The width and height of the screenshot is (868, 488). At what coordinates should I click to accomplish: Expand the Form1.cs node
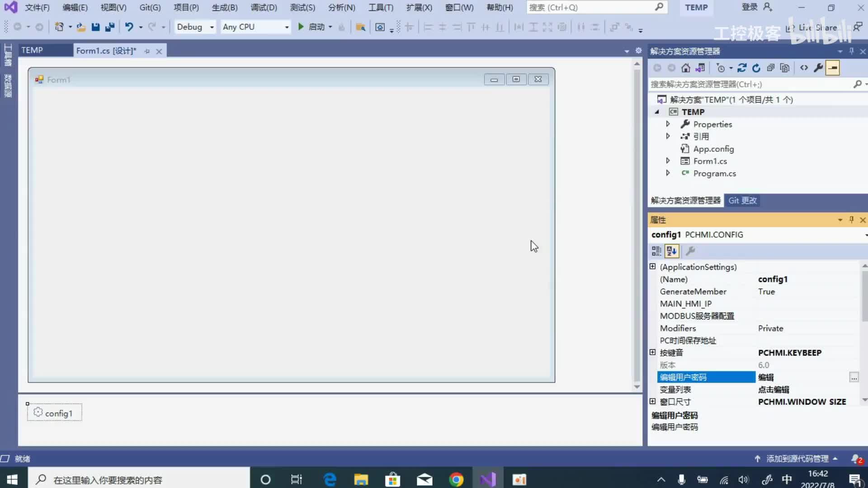(x=668, y=160)
